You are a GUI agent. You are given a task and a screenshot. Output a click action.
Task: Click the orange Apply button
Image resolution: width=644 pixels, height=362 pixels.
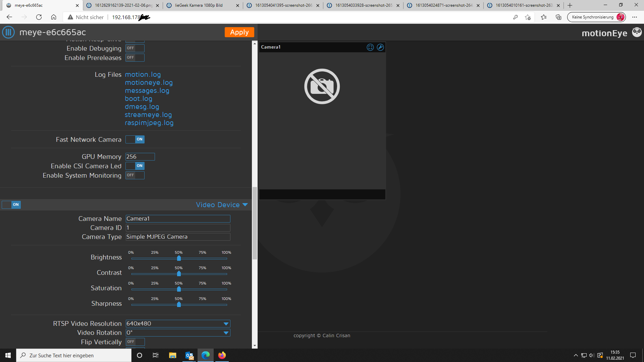239,32
